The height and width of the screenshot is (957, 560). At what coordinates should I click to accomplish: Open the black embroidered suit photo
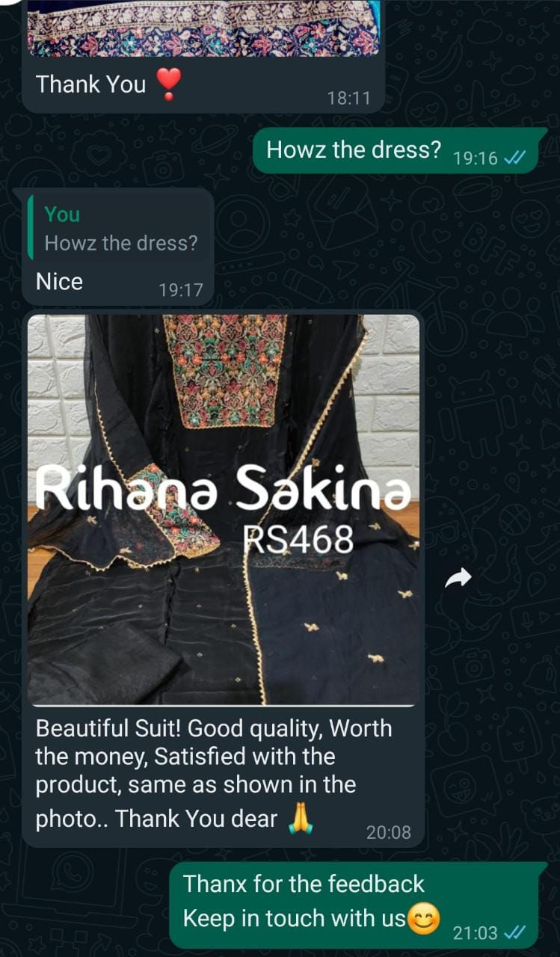(x=224, y=510)
